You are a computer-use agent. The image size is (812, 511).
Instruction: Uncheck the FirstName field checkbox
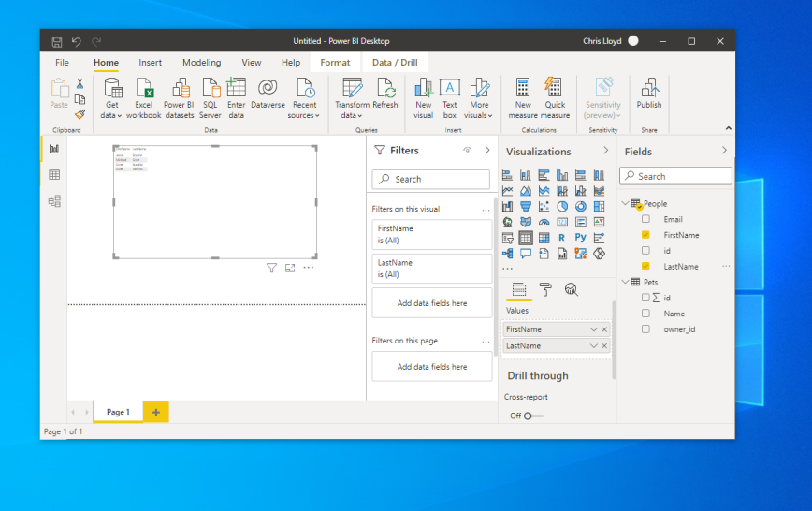tap(645, 235)
